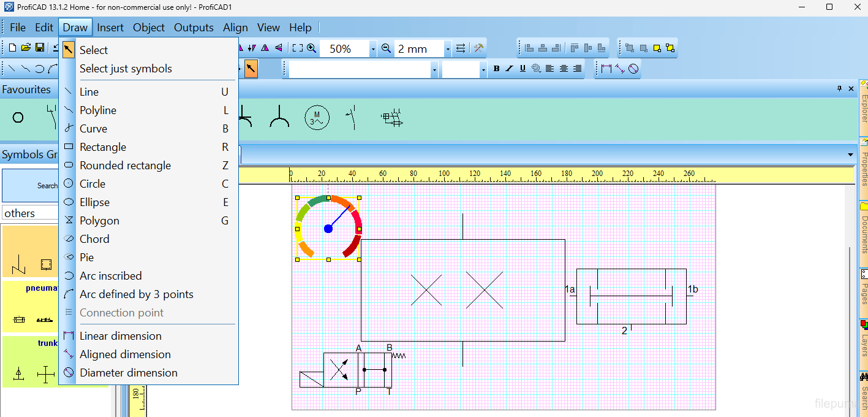Expand the 2 mm grid size dropdown

pos(448,49)
